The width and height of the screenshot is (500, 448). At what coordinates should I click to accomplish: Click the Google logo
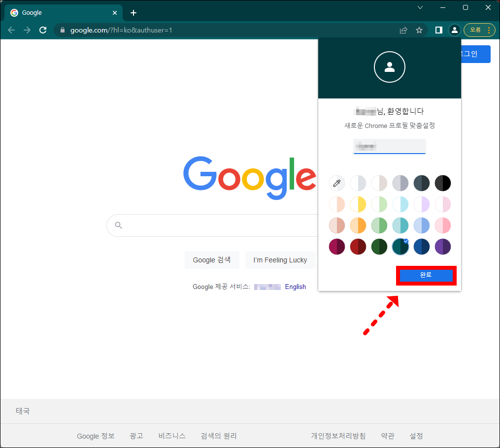250,178
